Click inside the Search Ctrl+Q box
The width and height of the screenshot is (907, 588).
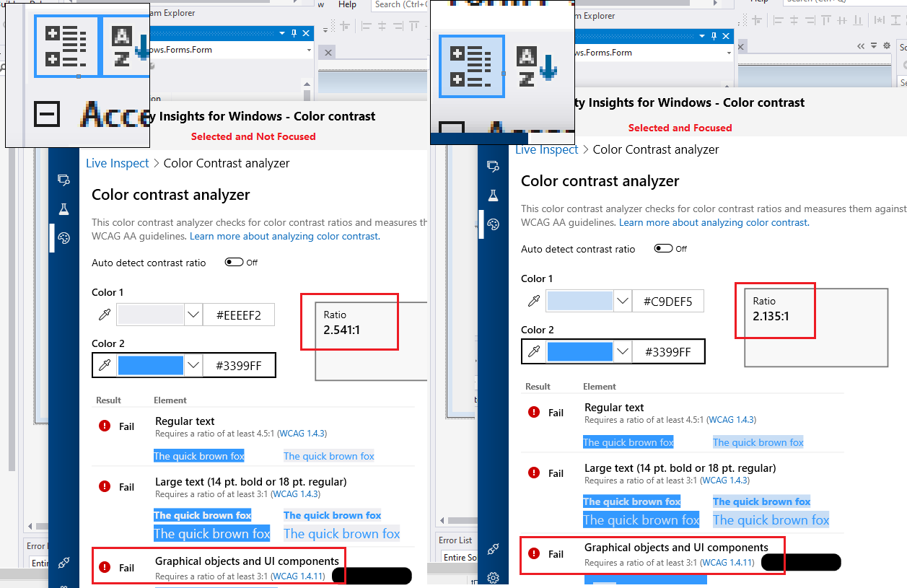pyautogui.click(x=401, y=5)
